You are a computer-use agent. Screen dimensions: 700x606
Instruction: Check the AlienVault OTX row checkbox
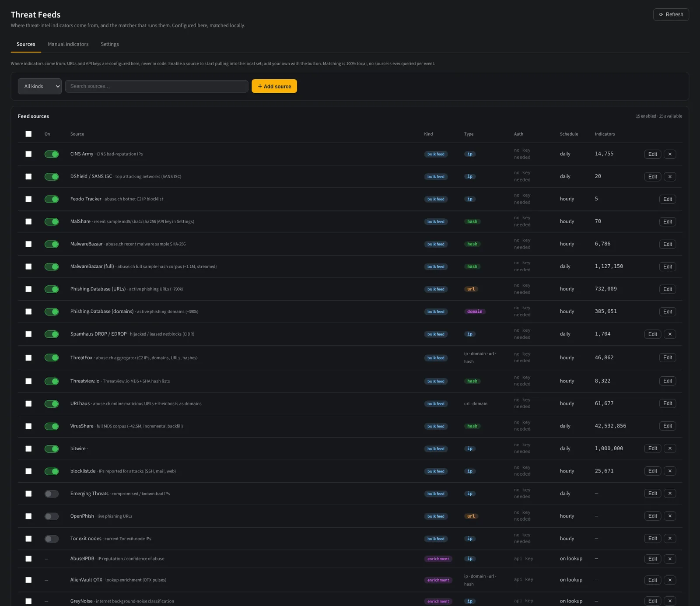click(x=28, y=580)
